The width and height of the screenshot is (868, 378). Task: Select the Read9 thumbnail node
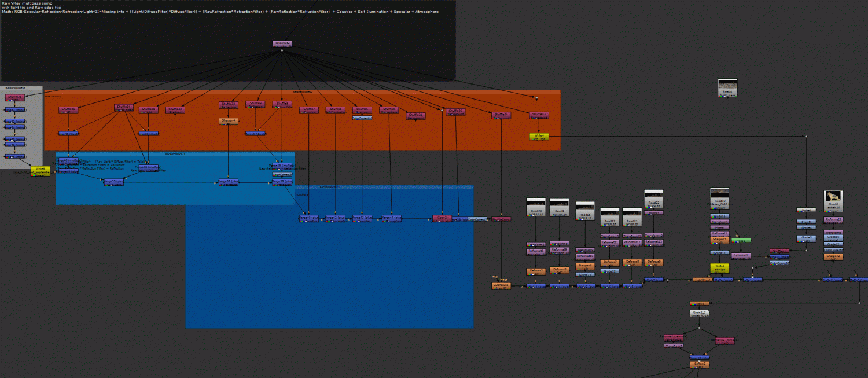[559, 207]
